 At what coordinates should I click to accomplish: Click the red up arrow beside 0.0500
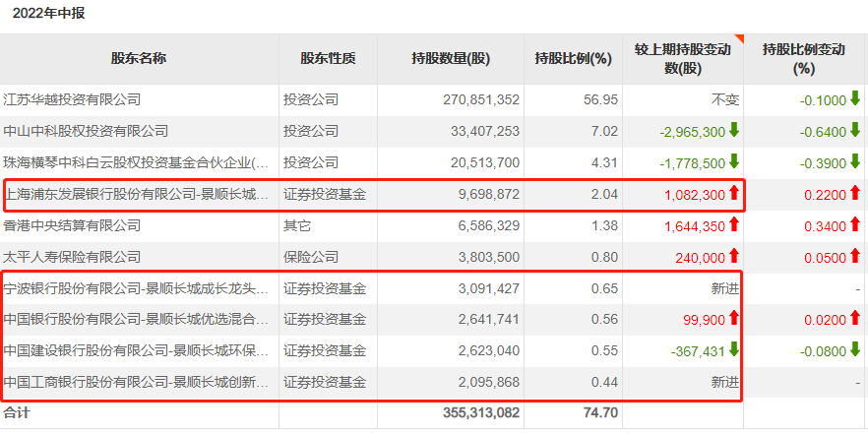coord(855,256)
